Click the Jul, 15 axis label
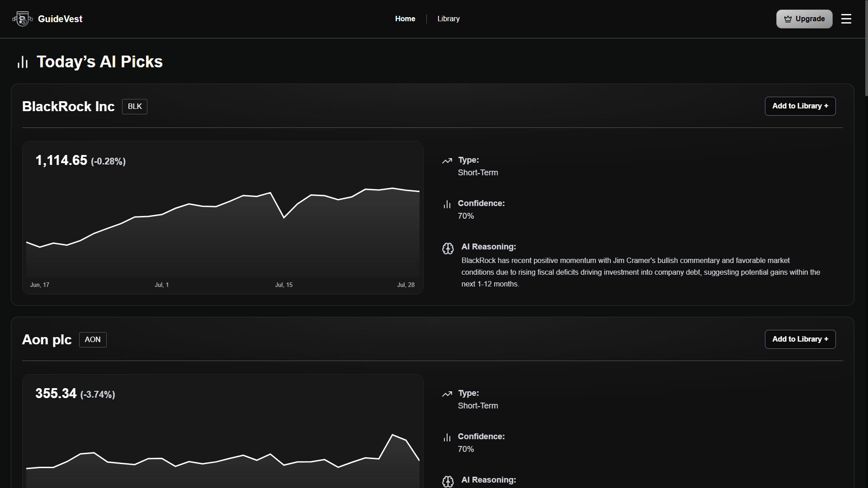The width and height of the screenshot is (868, 488). click(x=284, y=285)
